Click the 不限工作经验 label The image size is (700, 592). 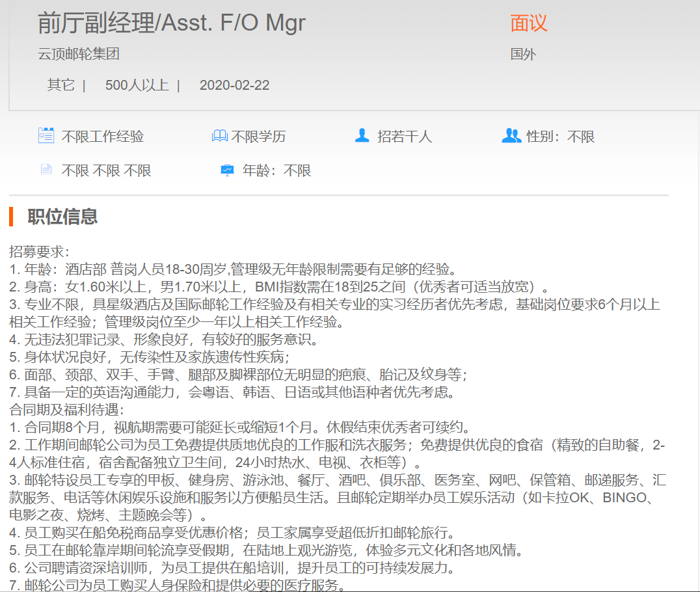point(102,137)
